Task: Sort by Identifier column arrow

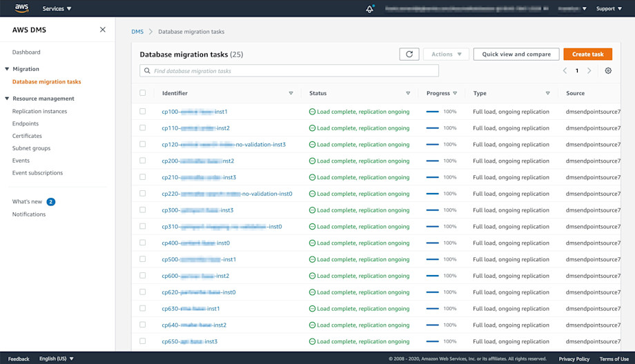Action: click(291, 93)
